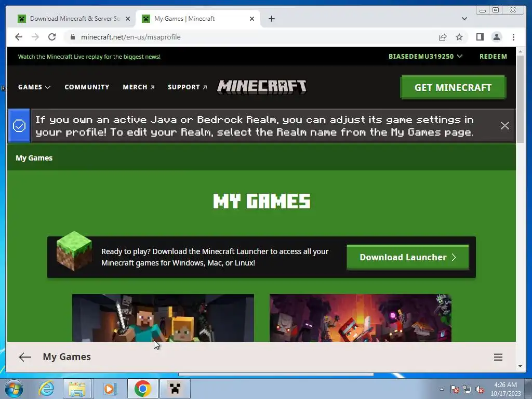
Task: Bookmark this tab with star icon
Action: (x=459, y=37)
